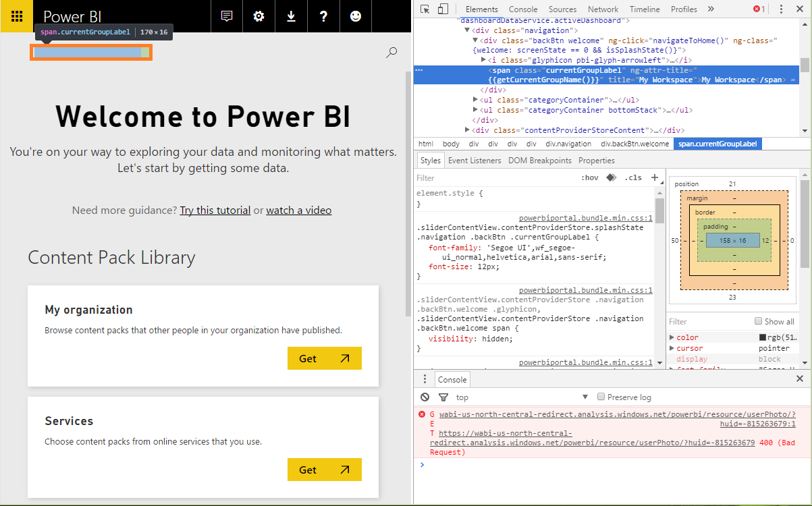The image size is (812, 506).
Task: Select div.backBtn.welcome in the breadcrumb bar
Action: tap(635, 144)
